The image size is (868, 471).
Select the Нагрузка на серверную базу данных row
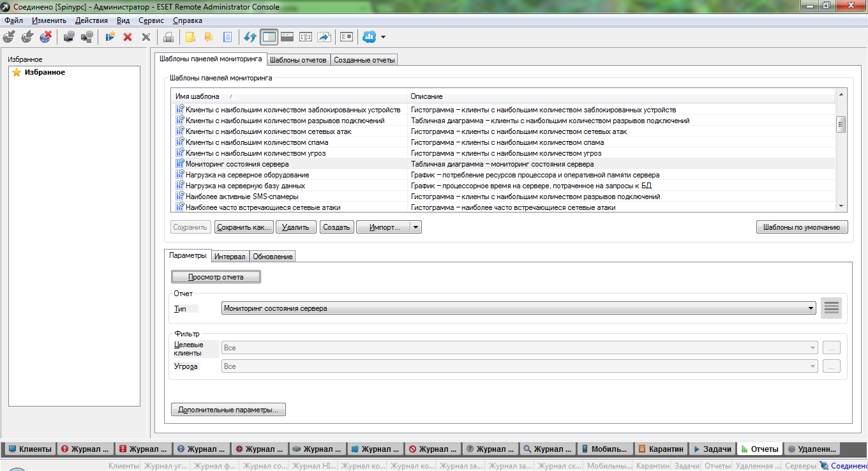[503, 186]
